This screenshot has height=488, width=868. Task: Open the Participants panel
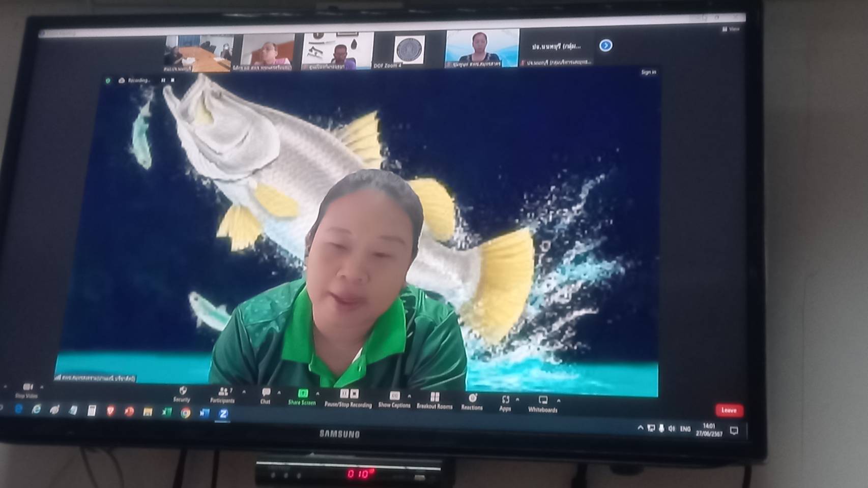pos(222,395)
